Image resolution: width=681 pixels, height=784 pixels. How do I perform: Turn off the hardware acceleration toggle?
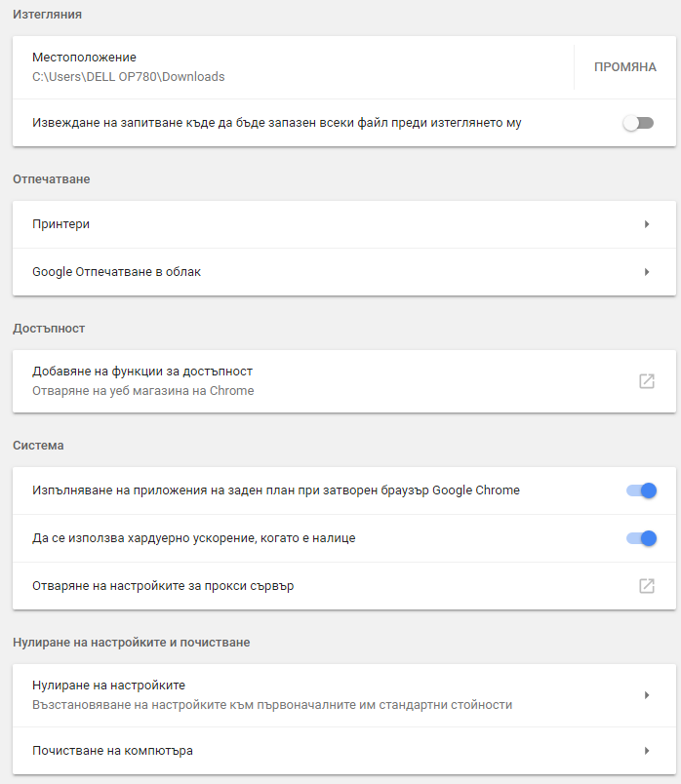point(641,538)
